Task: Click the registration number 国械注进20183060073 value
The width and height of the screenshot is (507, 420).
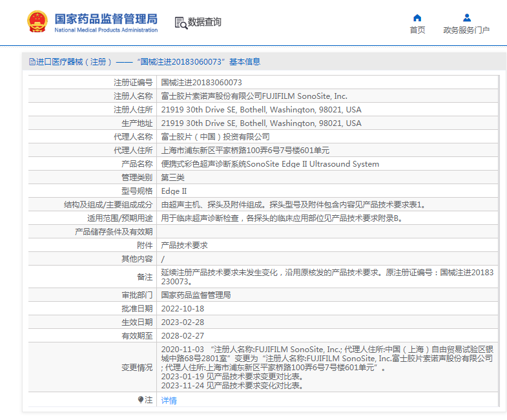Action: pos(202,83)
